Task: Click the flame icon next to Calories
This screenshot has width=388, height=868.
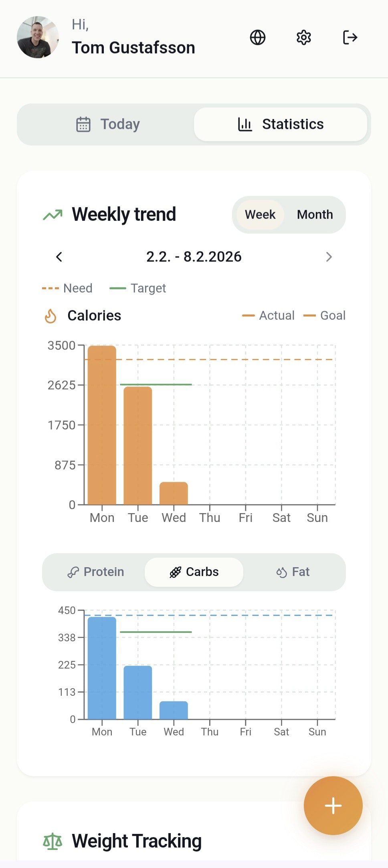Action: click(51, 316)
